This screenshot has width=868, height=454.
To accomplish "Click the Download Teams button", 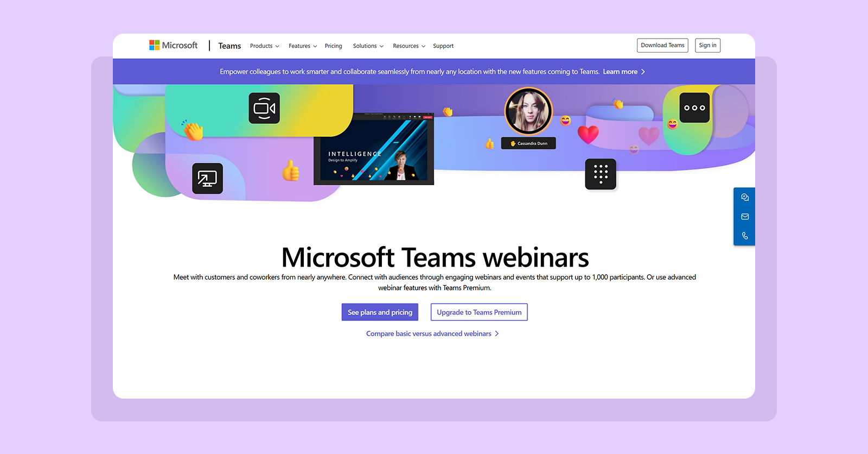I will point(662,46).
